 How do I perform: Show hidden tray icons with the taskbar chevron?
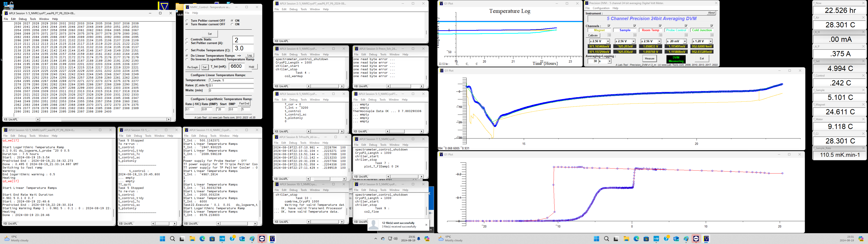376,239
